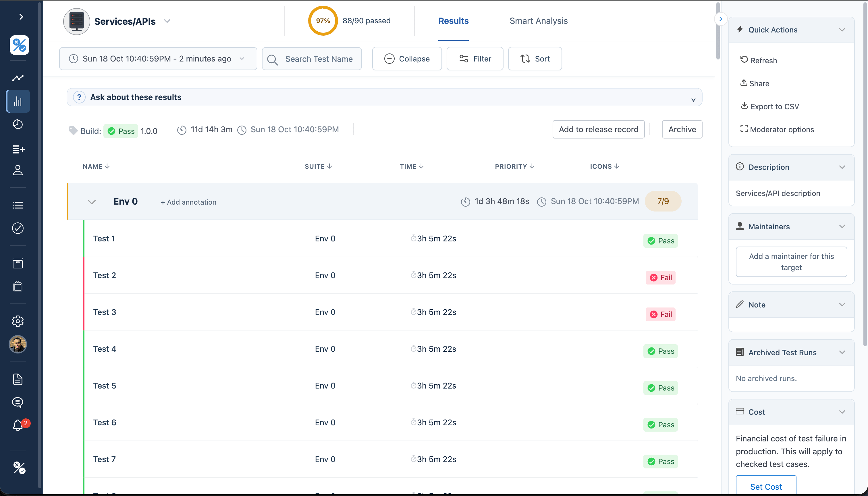Screen dimensions: 868x496
Task: Open the pie chart icon in sidebar
Action: [x=18, y=124]
